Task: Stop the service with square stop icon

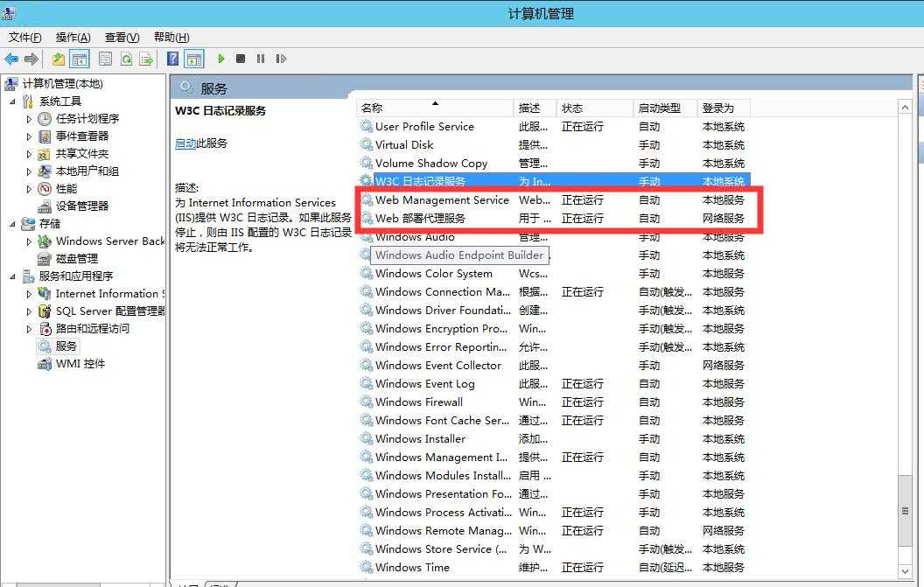Action: [241, 59]
